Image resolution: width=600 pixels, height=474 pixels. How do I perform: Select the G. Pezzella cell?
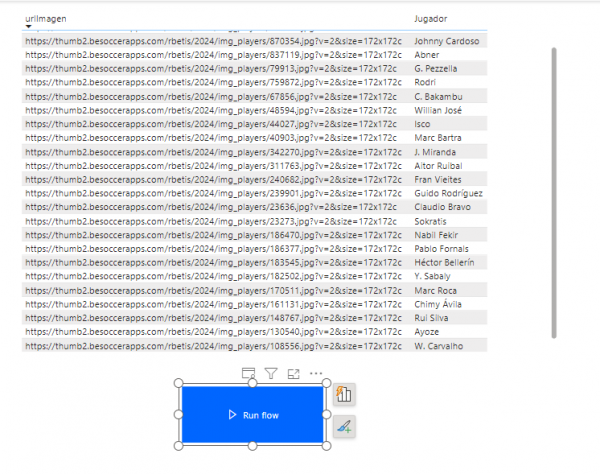point(435,68)
